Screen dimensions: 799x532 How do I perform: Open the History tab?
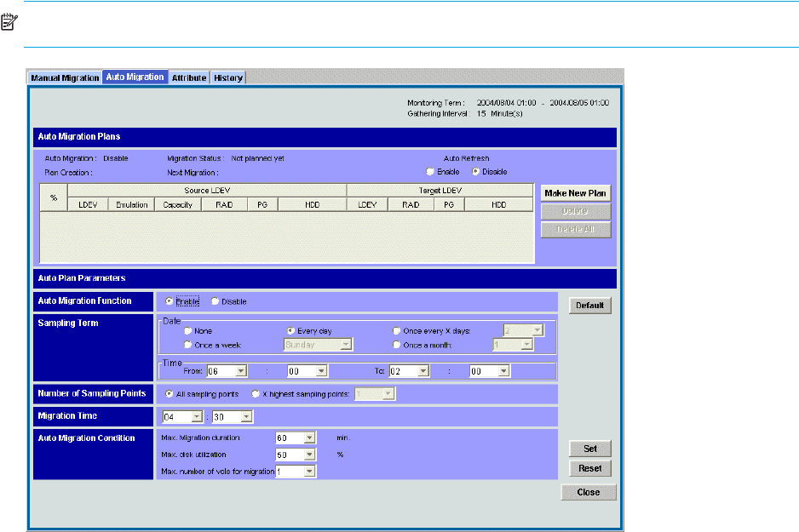(228, 77)
